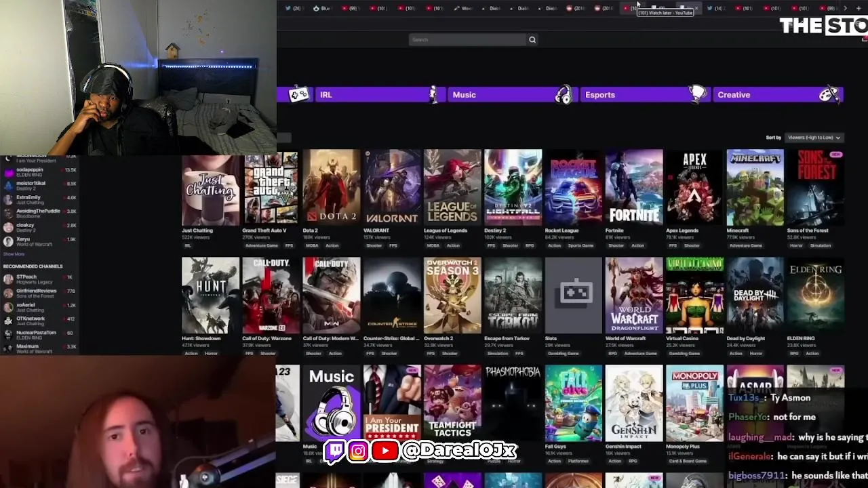The width and height of the screenshot is (868, 488).
Task: Click the Gambling Game tag under Slots
Action: click(564, 353)
